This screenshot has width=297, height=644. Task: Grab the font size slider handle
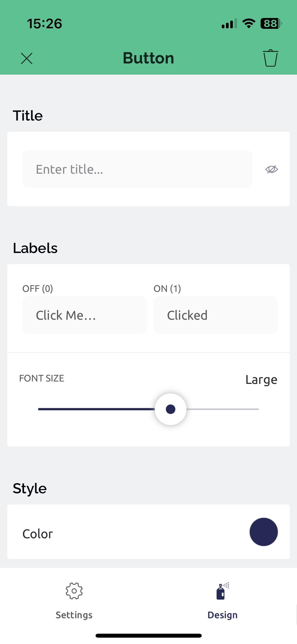pos(171,409)
